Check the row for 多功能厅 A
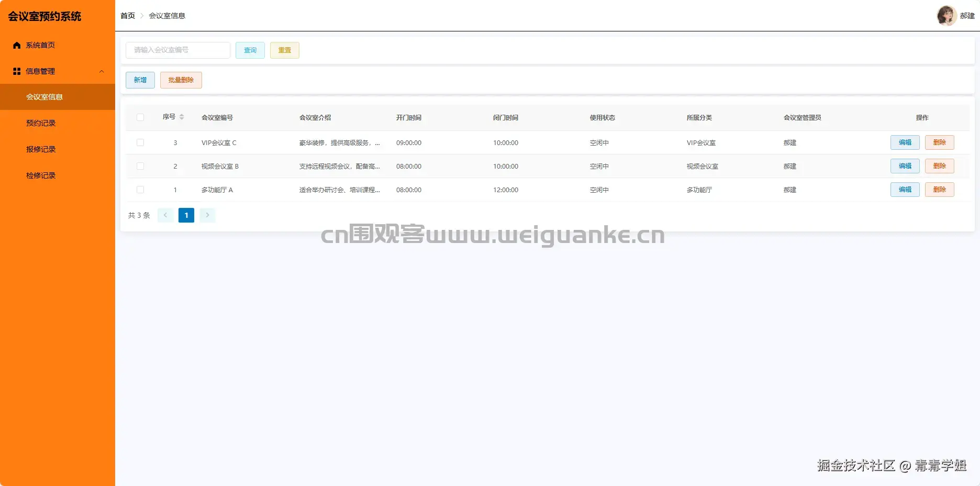This screenshot has height=486, width=980. pos(140,190)
